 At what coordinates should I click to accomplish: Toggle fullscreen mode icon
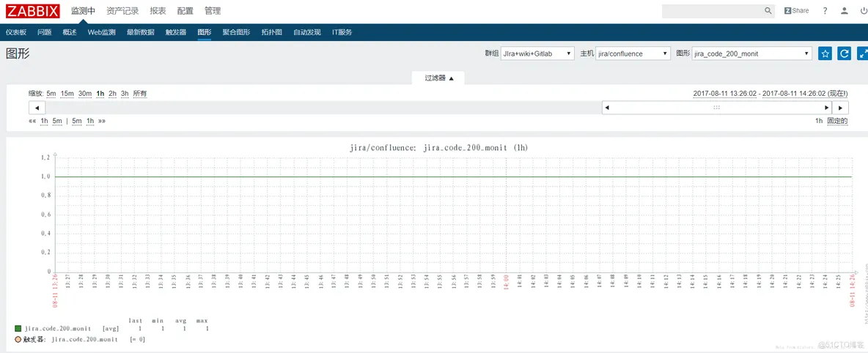[x=862, y=53]
